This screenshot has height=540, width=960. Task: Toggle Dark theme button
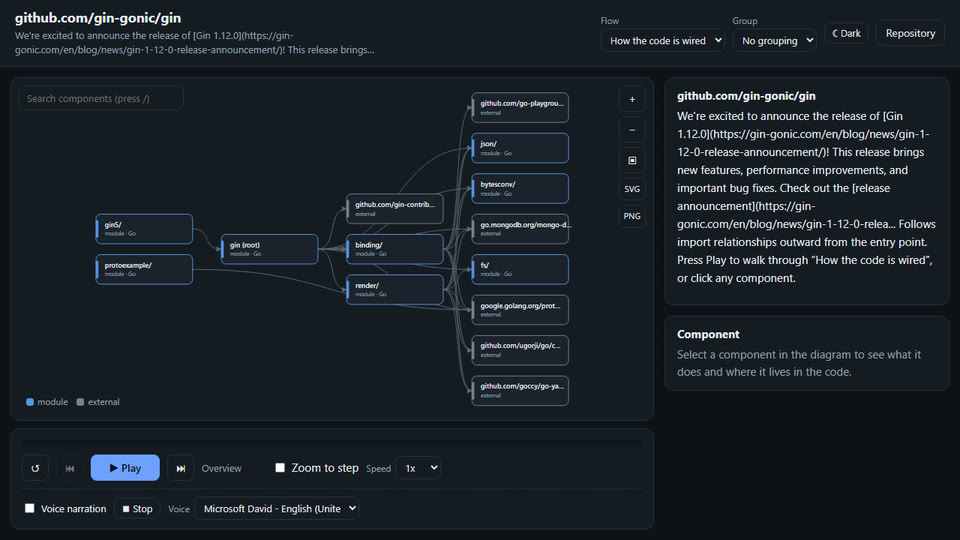[846, 33]
